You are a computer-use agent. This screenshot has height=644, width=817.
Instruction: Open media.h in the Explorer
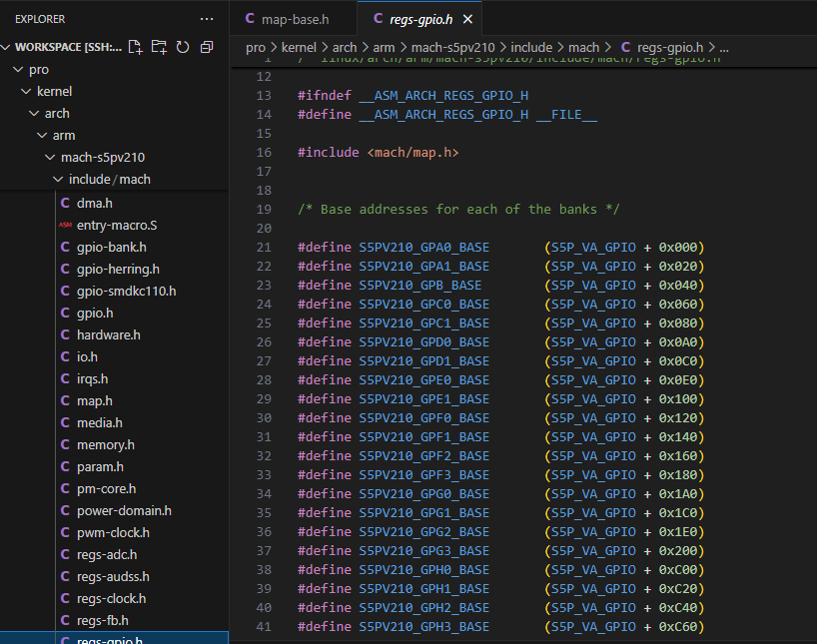100,422
